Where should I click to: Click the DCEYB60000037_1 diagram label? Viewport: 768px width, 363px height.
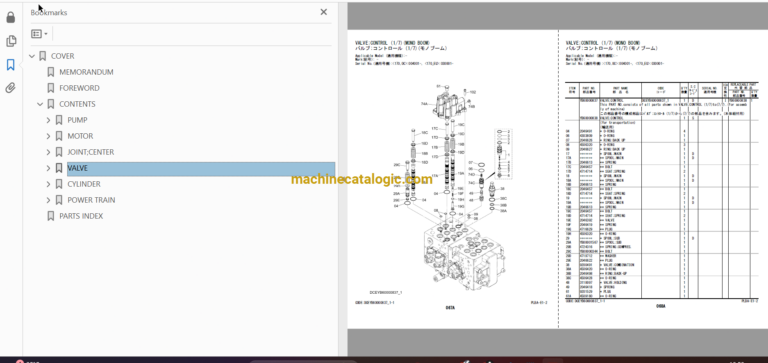point(385,292)
